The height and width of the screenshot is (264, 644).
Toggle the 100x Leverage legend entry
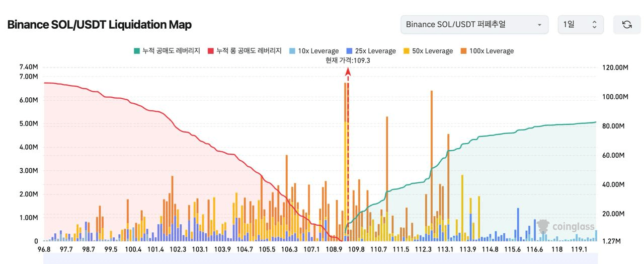487,51
